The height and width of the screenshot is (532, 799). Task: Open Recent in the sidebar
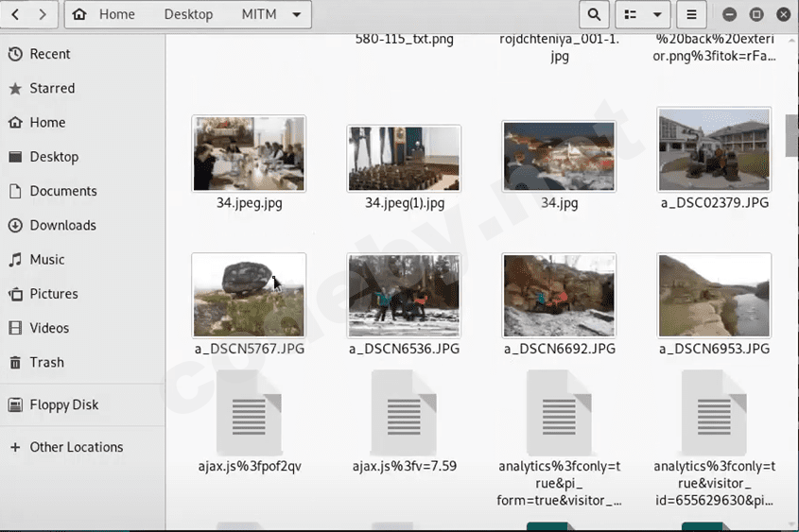pyautogui.click(x=49, y=54)
